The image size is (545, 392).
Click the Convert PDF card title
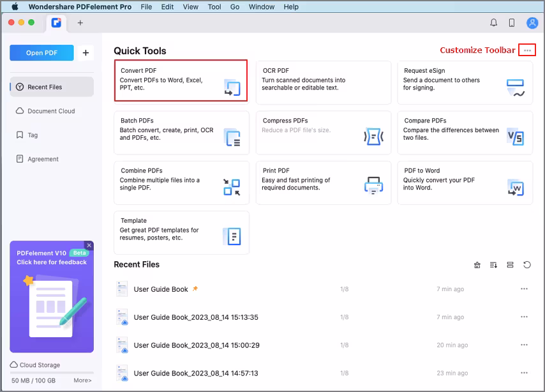click(x=138, y=71)
